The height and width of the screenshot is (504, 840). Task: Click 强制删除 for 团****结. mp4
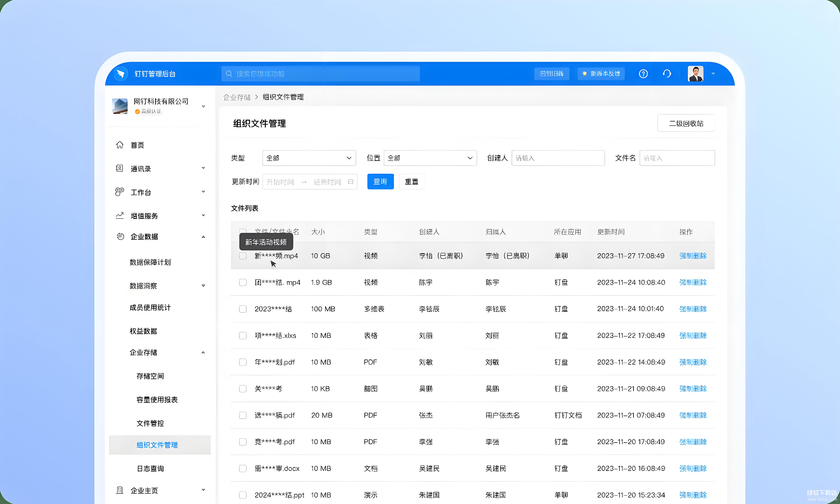point(693,282)
